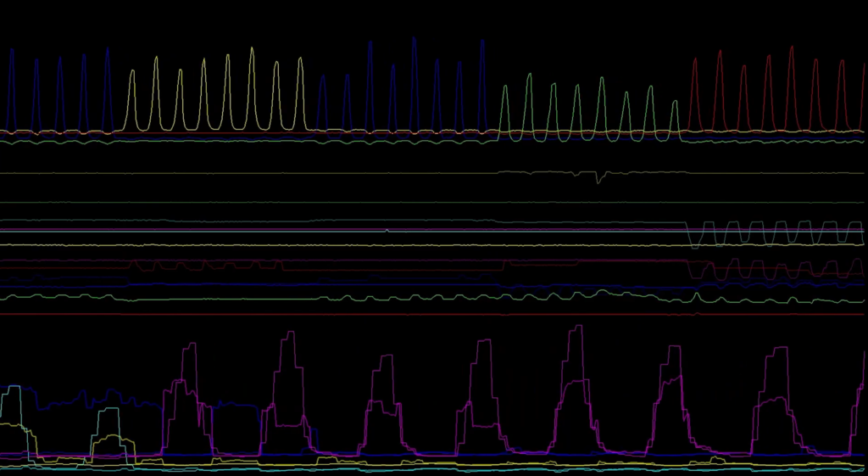
Task: Select the last green peak before red waves
Action: (x=675, y=102)
